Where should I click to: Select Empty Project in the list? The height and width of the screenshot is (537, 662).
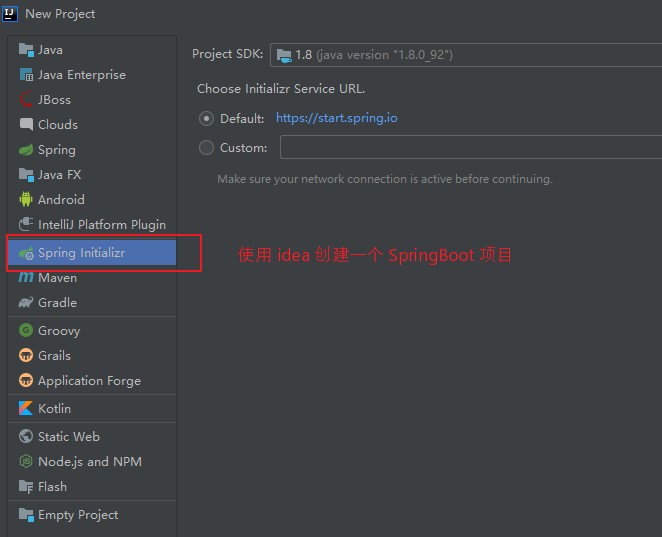tap(77, 515)
